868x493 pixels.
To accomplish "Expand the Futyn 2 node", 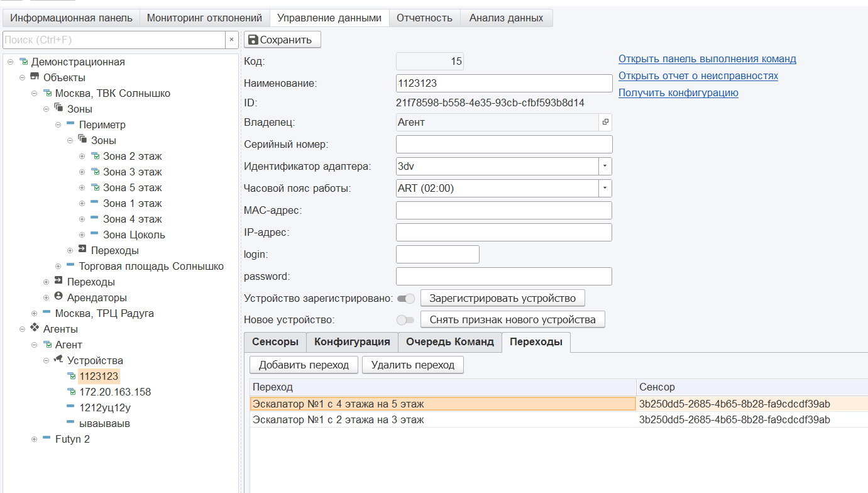I will click(35, 440).
